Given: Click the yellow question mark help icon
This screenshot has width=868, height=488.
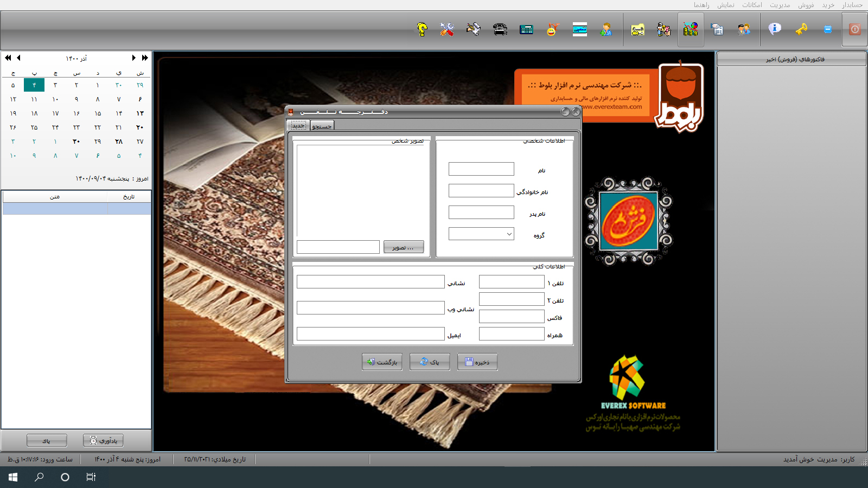Looking at the screenshot, I should tap(422, 29).
